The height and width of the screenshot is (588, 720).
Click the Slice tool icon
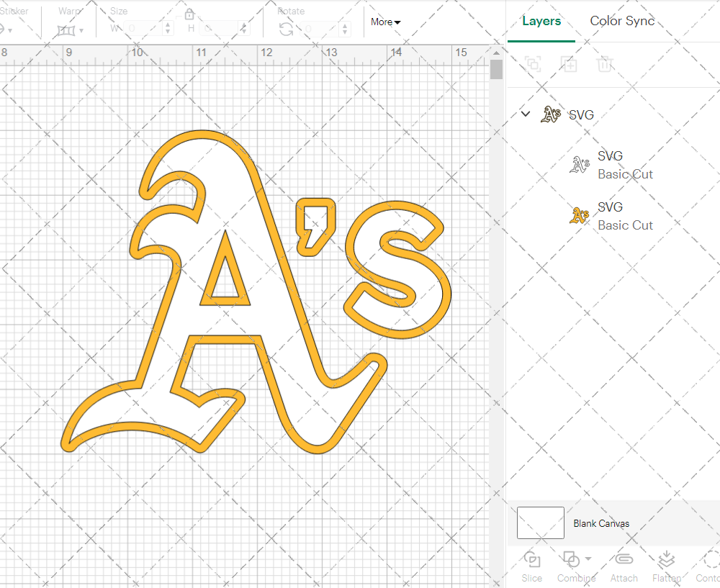pyautogui.click(x=532, y=560)
